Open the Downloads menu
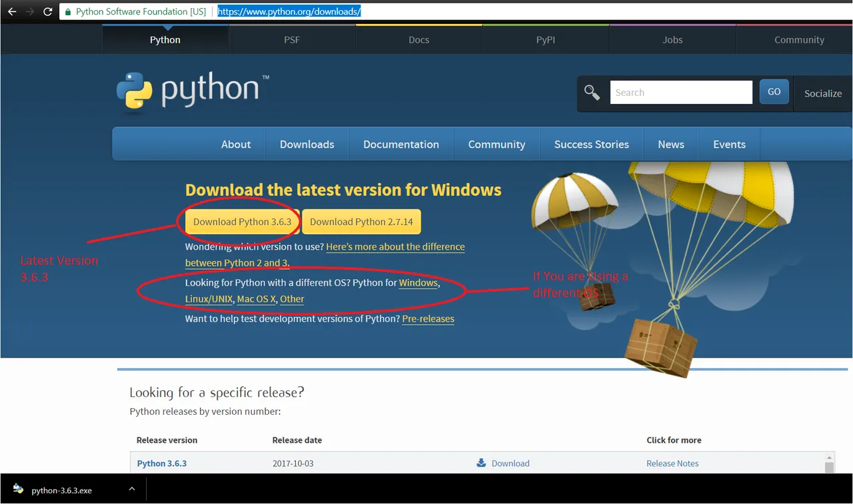The image size is (853, 504). [307, 144]
